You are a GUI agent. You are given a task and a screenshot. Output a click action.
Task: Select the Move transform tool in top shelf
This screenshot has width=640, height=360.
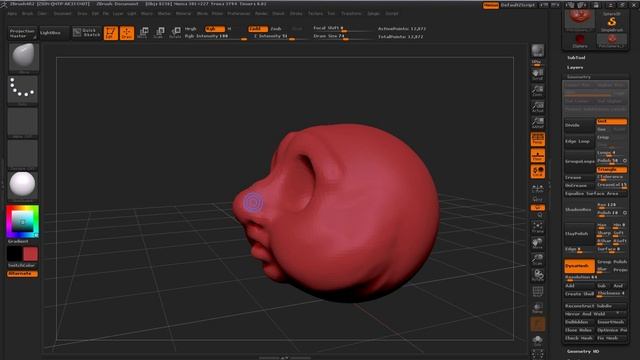coord(143,33)
